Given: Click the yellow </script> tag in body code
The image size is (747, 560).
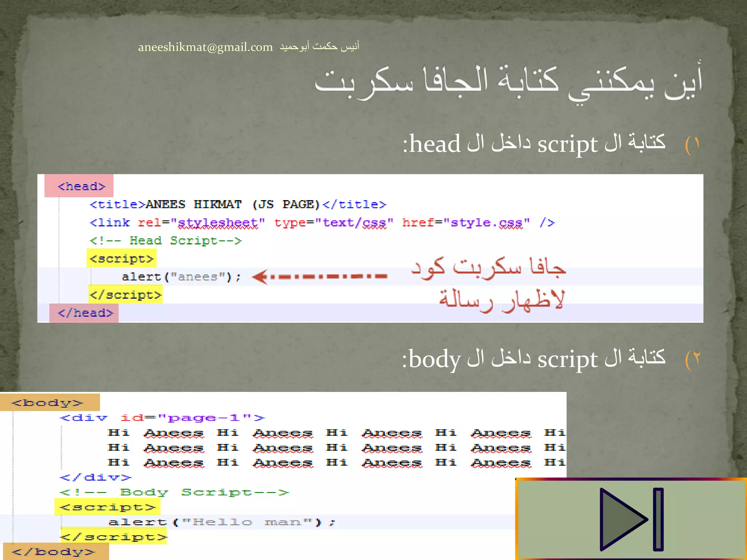Looking at the screenshot, I should [x=113, y=537].
